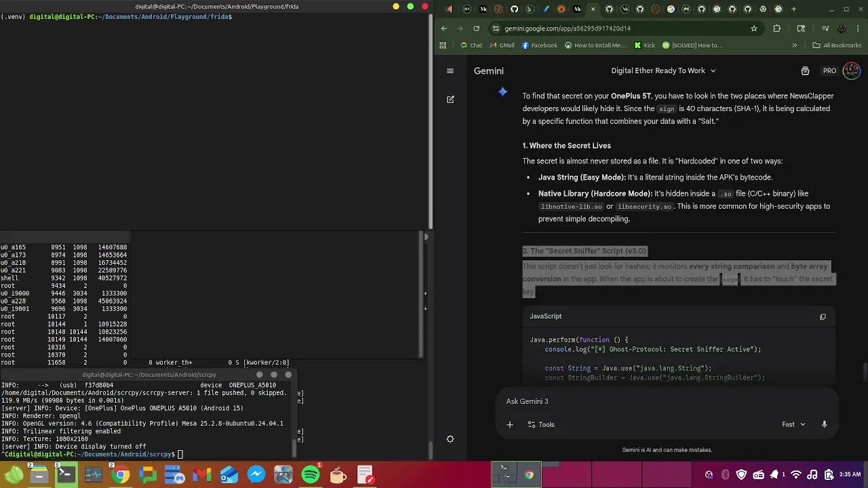Viewport: 868px width, 488px height.
Task: Focus scrcpy terminal command prompt
Action: point(92,454)
